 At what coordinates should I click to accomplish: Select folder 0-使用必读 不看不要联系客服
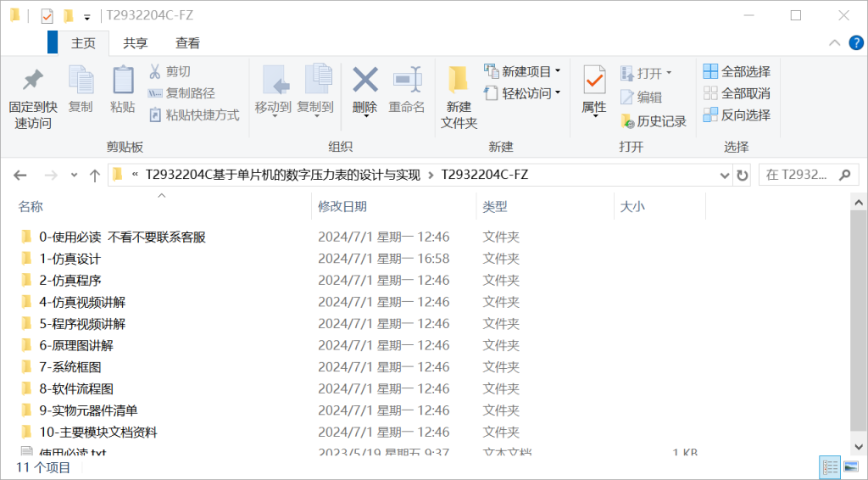coord(122,237)
